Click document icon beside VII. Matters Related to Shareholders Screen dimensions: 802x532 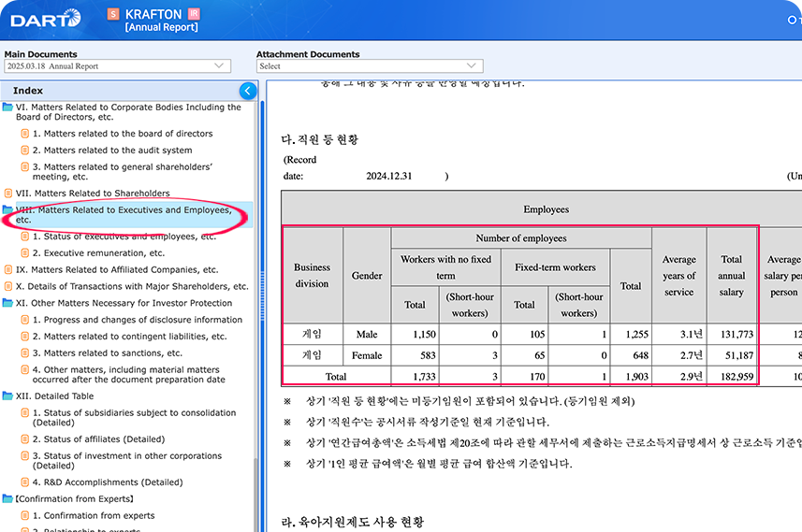[7, 194]
